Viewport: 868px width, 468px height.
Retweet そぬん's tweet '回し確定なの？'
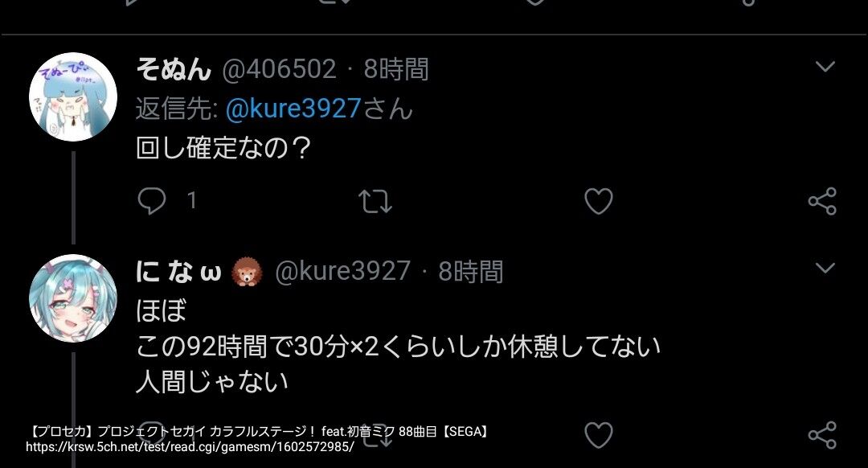[x=375, y=201]
